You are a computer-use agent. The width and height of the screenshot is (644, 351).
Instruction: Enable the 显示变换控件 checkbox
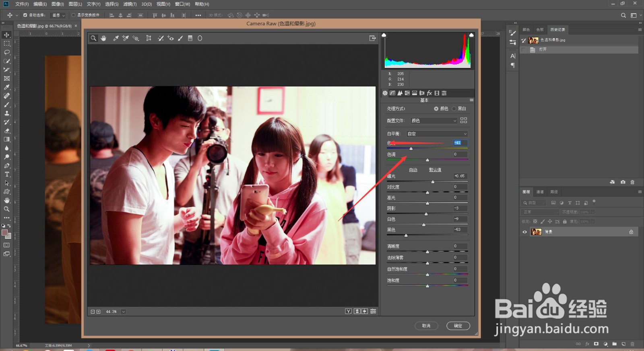[x=73, y=15]
